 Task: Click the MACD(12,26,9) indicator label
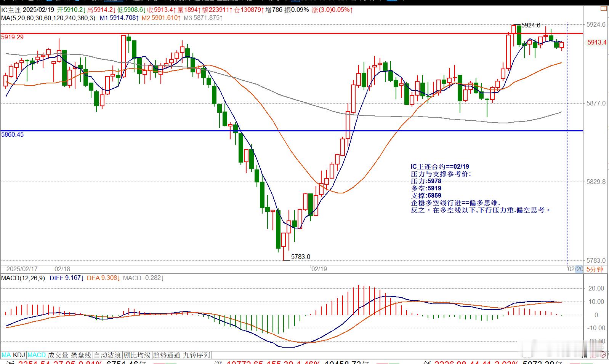[23, 278]
